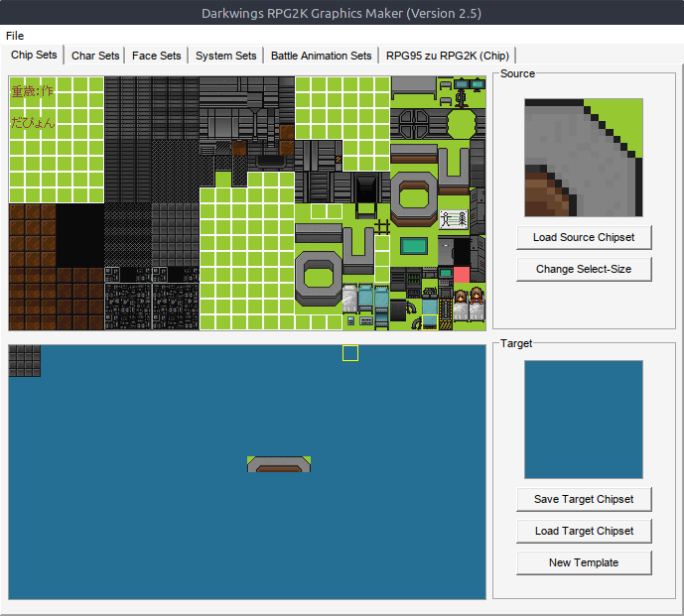Select the small wooden fence tile
684x616 pixels.
click(382, 227)
